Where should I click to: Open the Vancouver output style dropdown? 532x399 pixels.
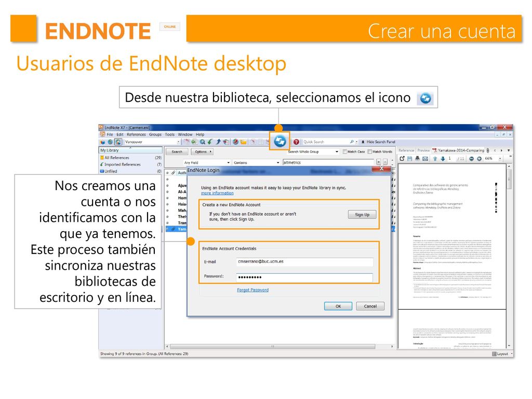(x=178, y=142)
